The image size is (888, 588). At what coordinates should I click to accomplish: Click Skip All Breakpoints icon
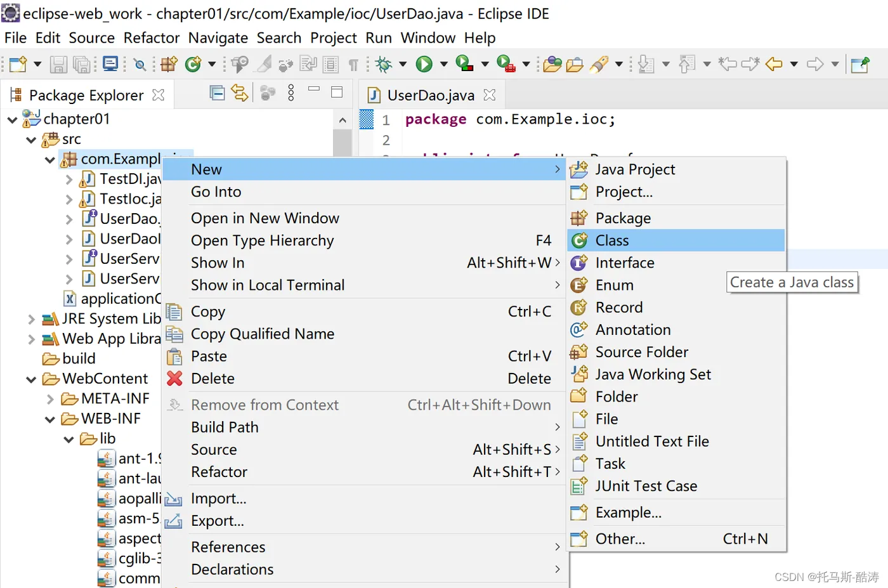point(140,64)
